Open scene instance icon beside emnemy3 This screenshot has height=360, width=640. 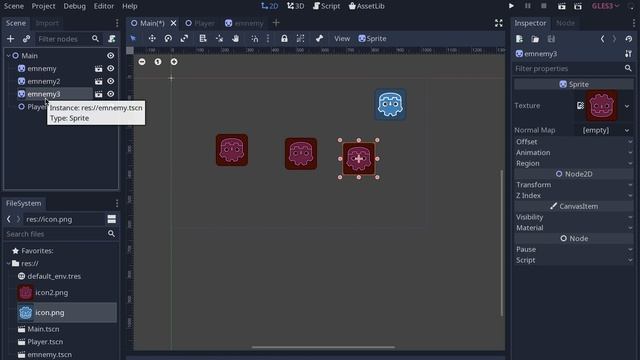click(98, 94)
